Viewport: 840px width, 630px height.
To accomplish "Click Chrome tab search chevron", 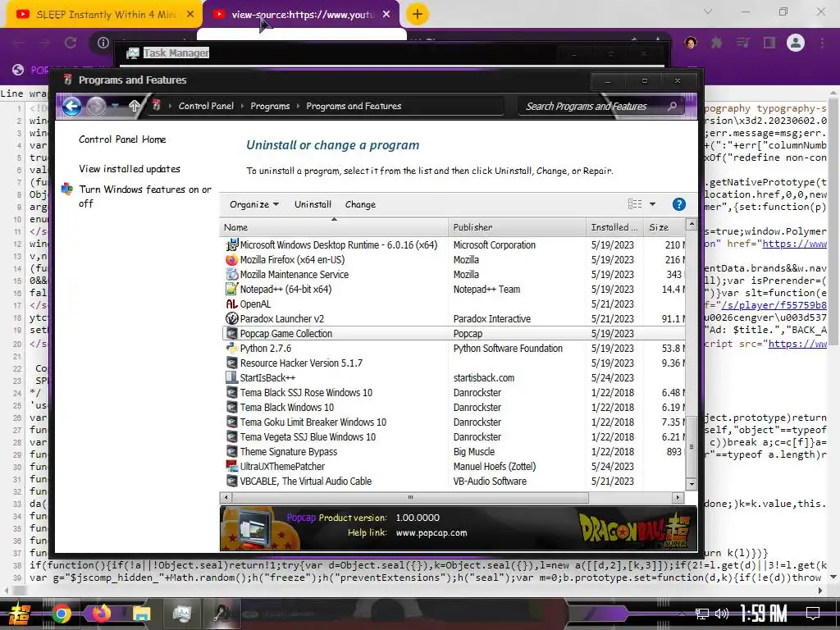I will pyautogui.click(x=708, y=11).
